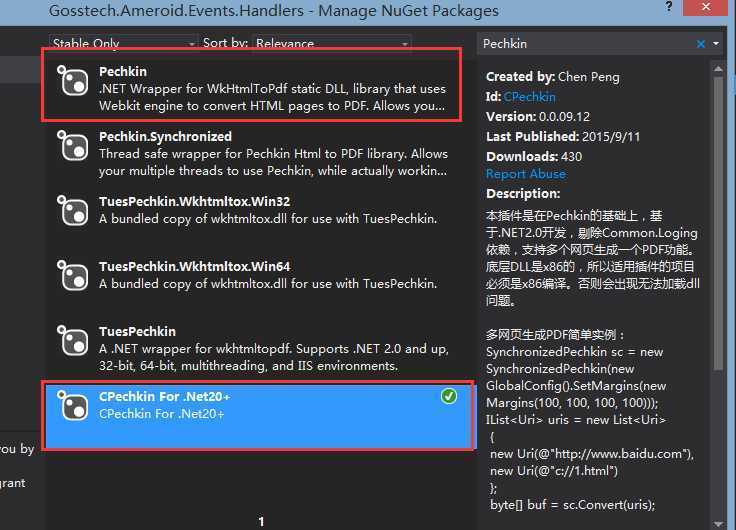The image size is (736, 530).
Task: Click the Description heading
Action: pyautogui.click(x=523, y=193)
